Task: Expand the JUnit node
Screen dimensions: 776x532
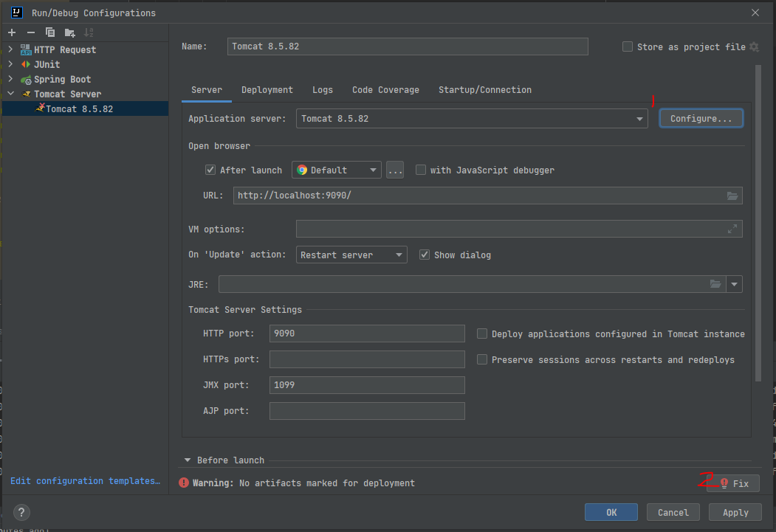Action: click(x=10, y=64)
